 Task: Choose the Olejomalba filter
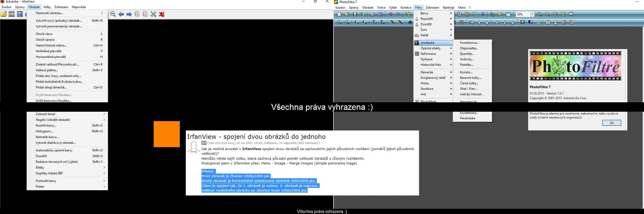pos(472,48)
